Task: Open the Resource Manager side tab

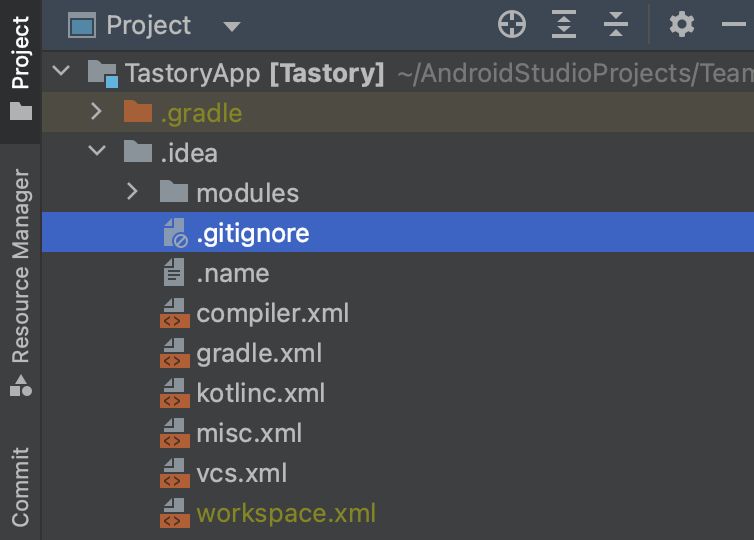Action: pos(21,265)
